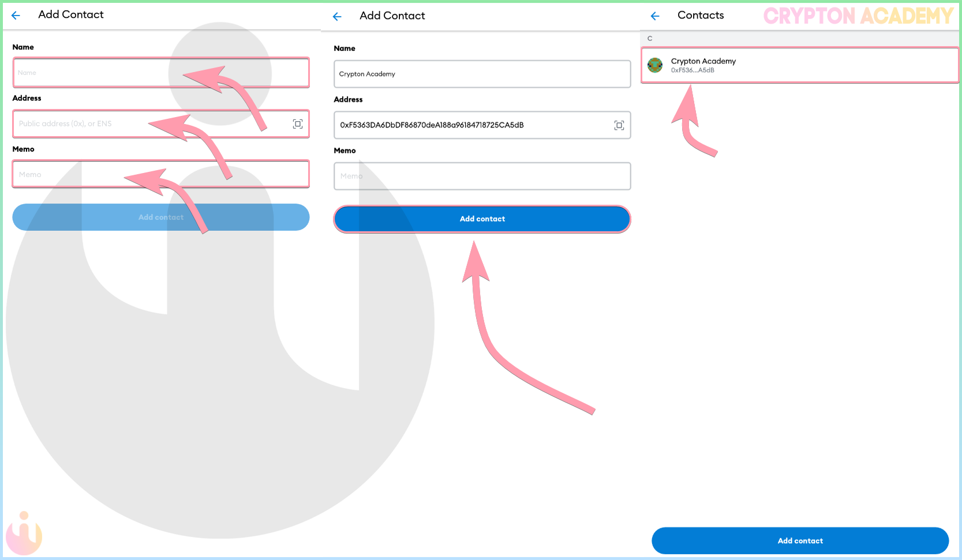Image resolution: width=962 pixels, height=560 pixels.
Task: Go back from the filled-in Add Contact form
Action: point(337,17)
